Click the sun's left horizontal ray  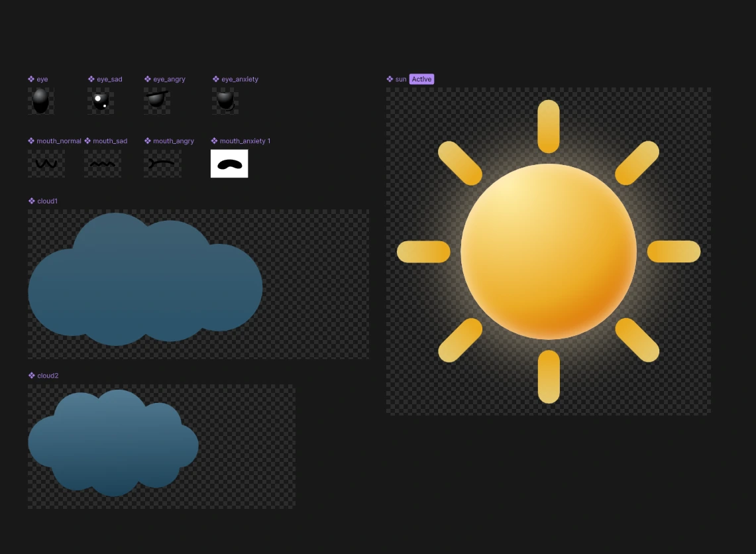point(423,252)
